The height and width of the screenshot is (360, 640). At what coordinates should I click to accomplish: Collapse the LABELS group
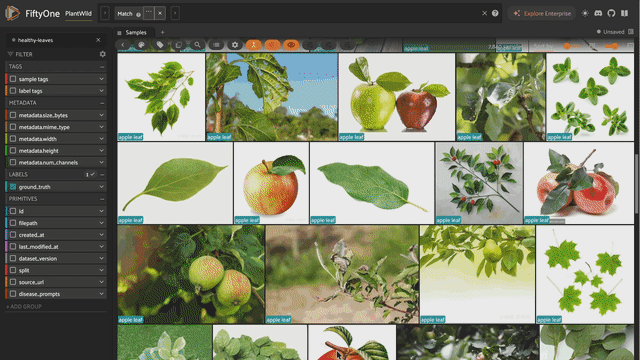click(x=102, y=174)
